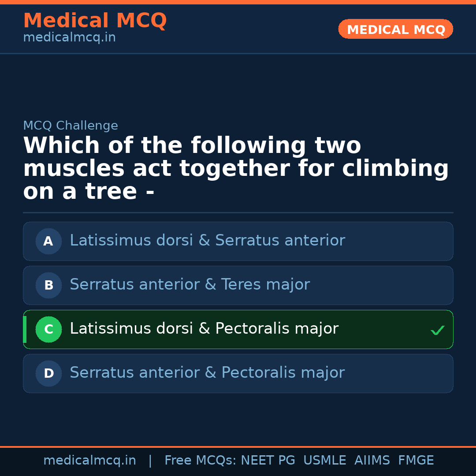Image resolution: width=476 pixels, height=476 pixels.
Task: Choose answer text Latissimus dorsi & Pectoralis major
Action: pyautogui.click(x=204, y=329)
